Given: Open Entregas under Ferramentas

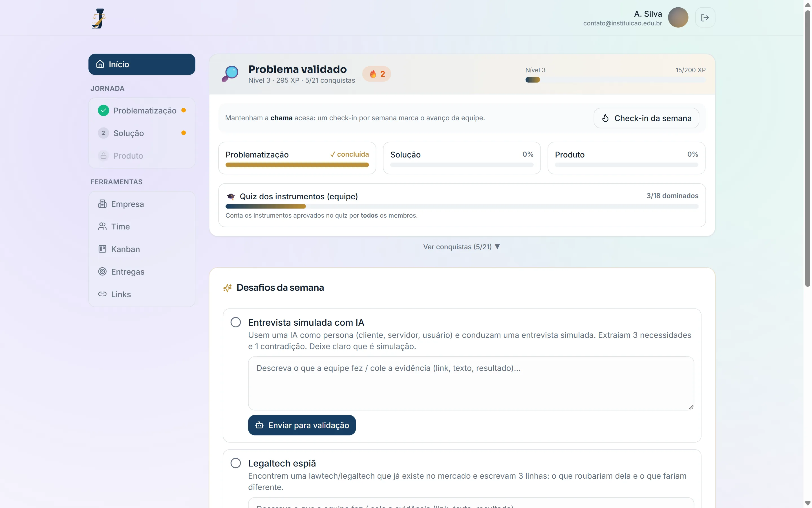Looking at the screenshot, I should point(142,271).
